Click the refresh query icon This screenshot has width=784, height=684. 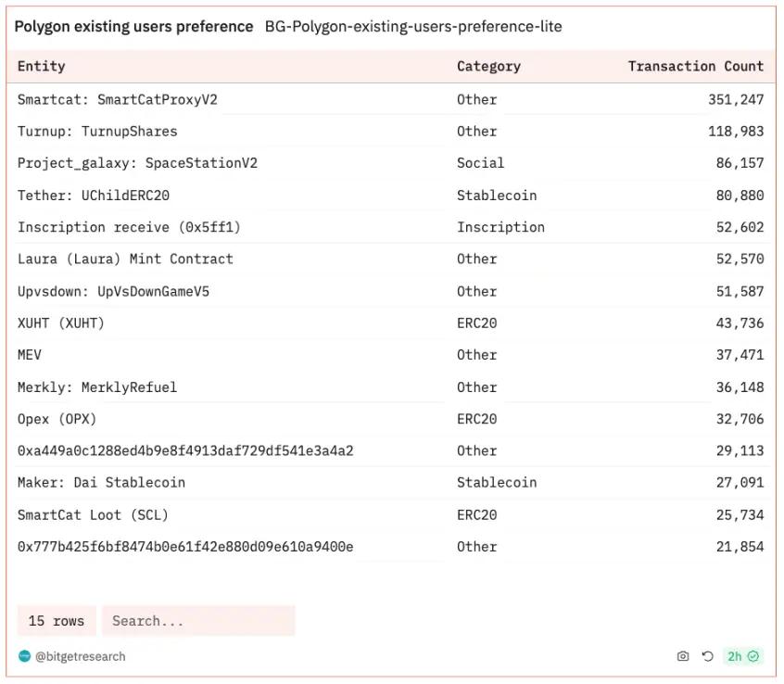[x=707, y=656]
